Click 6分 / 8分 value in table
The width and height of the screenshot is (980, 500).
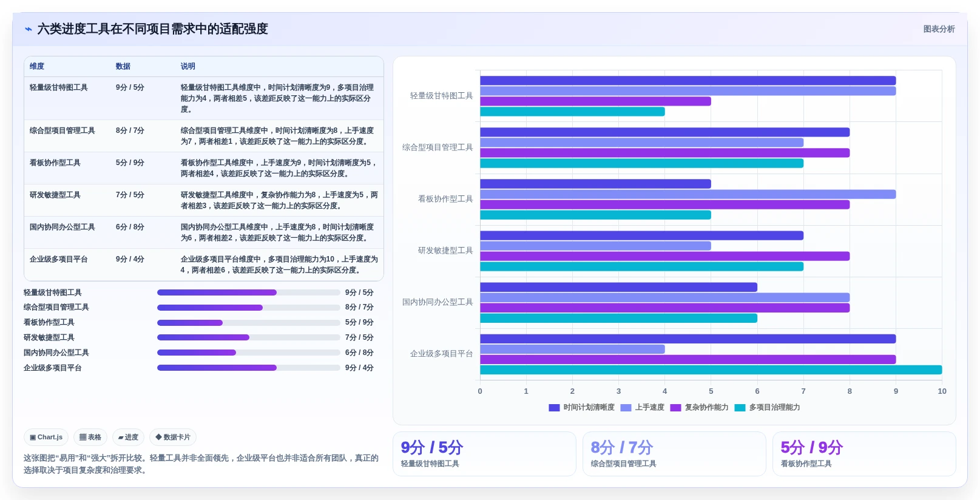pos(130,227)
